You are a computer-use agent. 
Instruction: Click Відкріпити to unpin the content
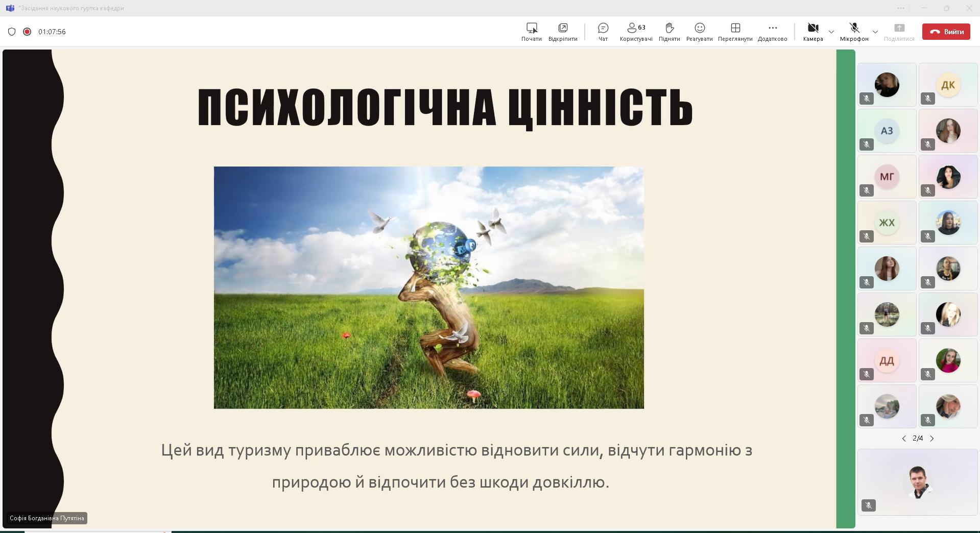point(563,32)
